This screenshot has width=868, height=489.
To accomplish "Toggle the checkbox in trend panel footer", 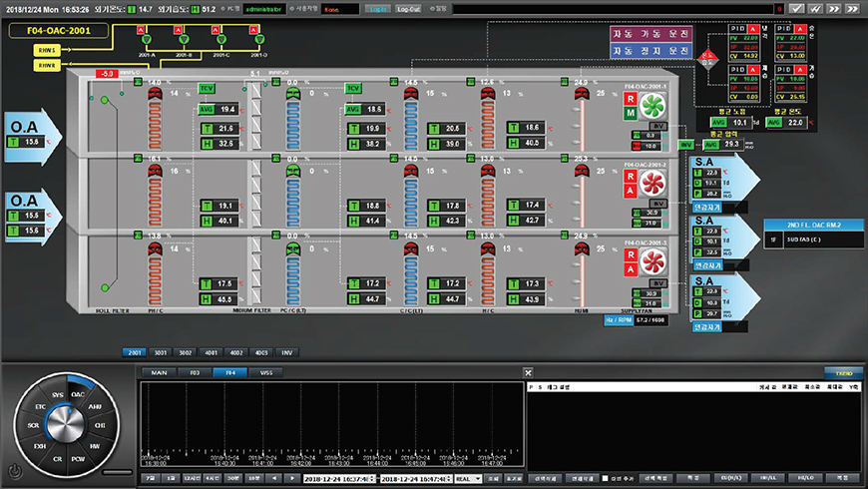I will [606, 478].
